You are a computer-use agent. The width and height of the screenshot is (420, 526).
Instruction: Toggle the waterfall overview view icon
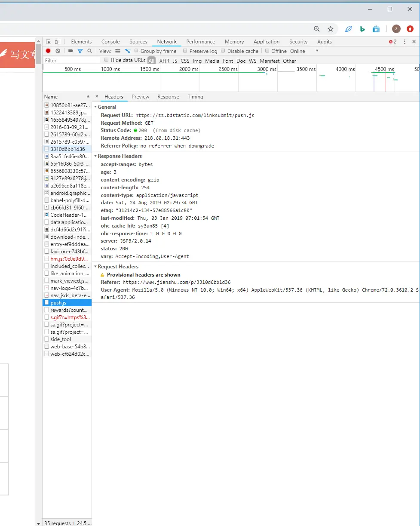127,51
